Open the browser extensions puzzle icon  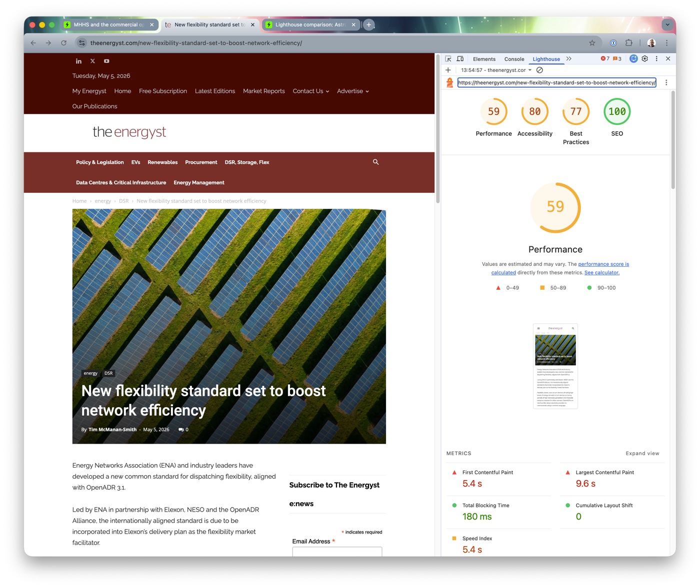coord(629,43)
